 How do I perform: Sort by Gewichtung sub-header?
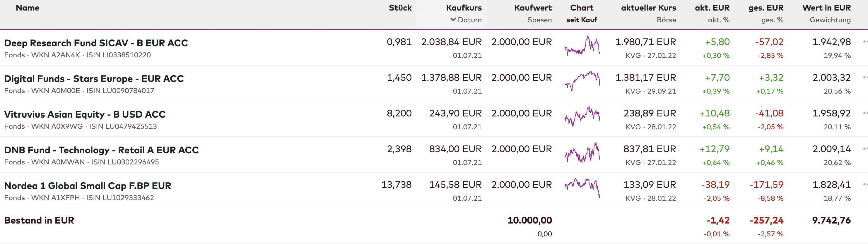(830, 20)
